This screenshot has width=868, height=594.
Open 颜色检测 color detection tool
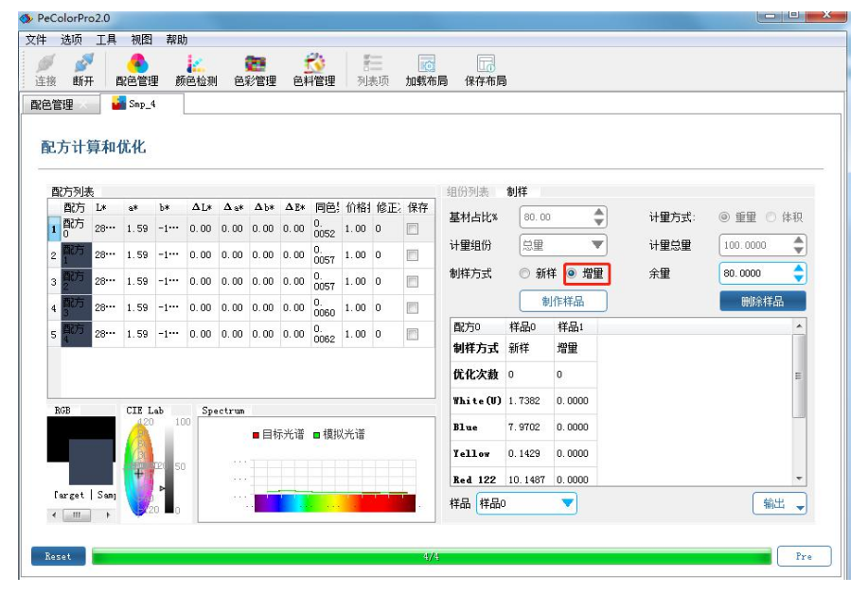[196, 70]
